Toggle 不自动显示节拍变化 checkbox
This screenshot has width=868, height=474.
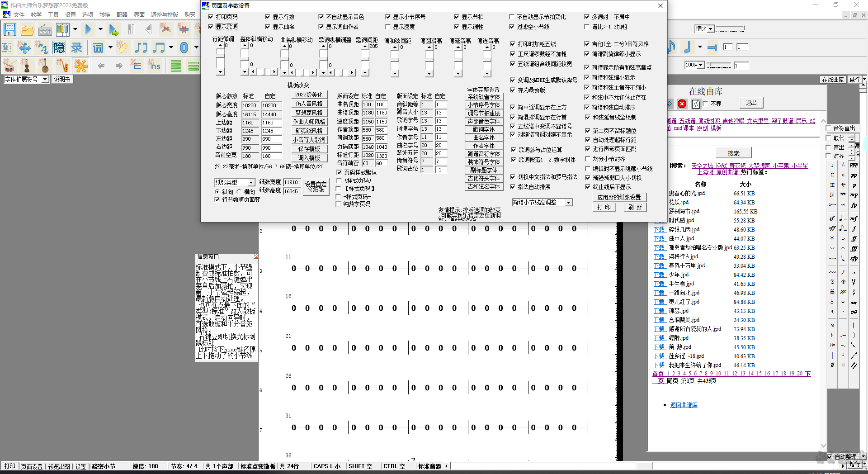pos(512,17)
